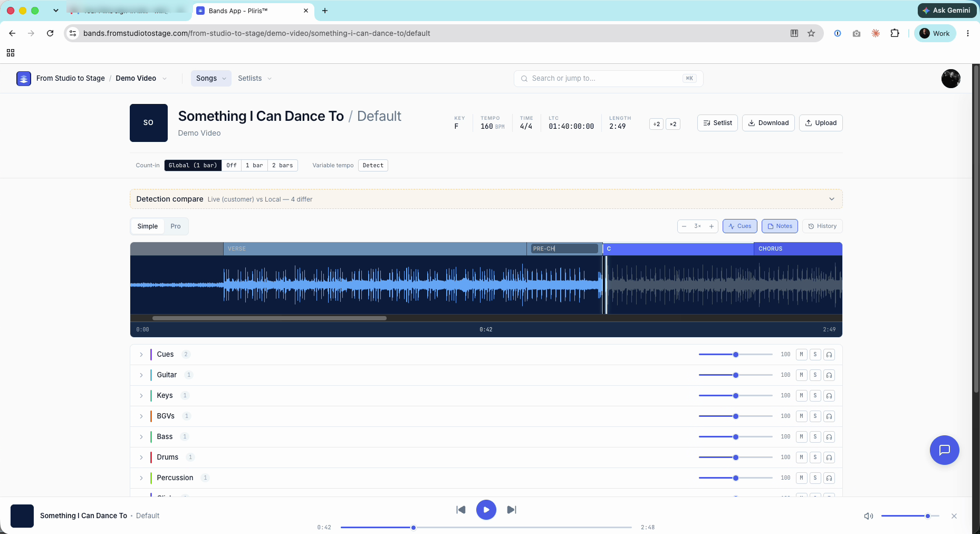
Task: Expand the Guitar track row
Action: click(x=141, y=375)
